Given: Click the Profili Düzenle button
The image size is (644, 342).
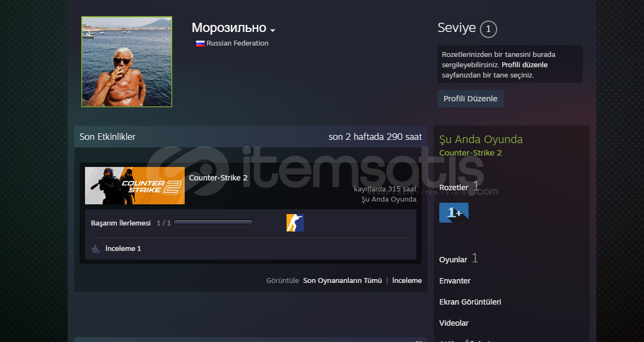Looking at the screenshot, I should pos(470,99).
